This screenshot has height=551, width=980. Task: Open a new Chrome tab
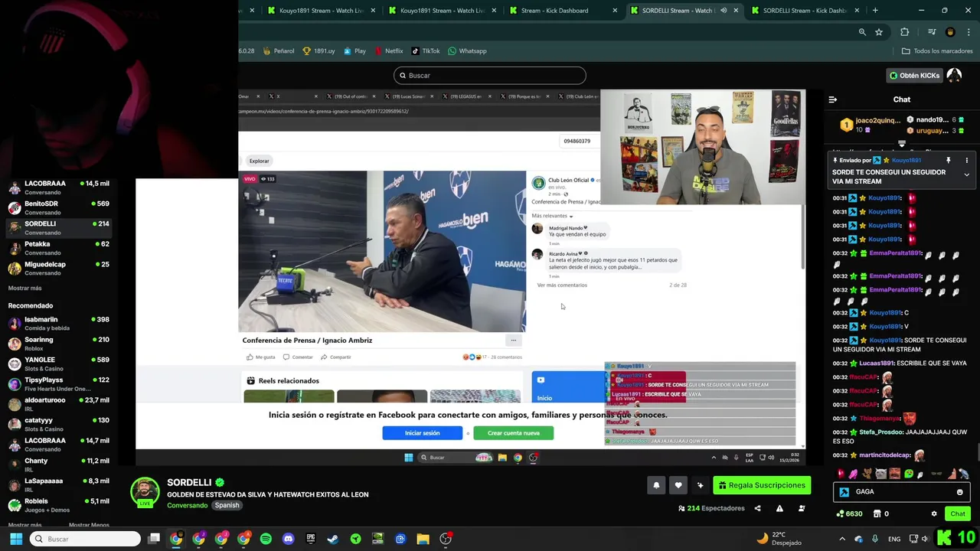(875, 11)
